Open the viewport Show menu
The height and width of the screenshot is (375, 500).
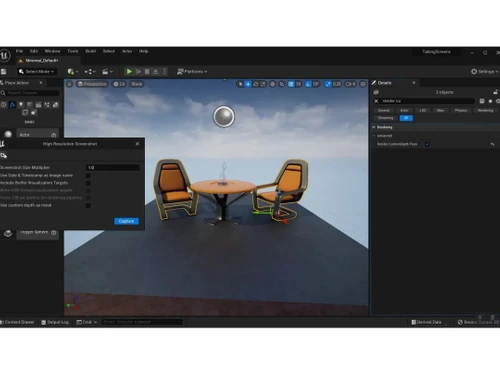[137, 84]
